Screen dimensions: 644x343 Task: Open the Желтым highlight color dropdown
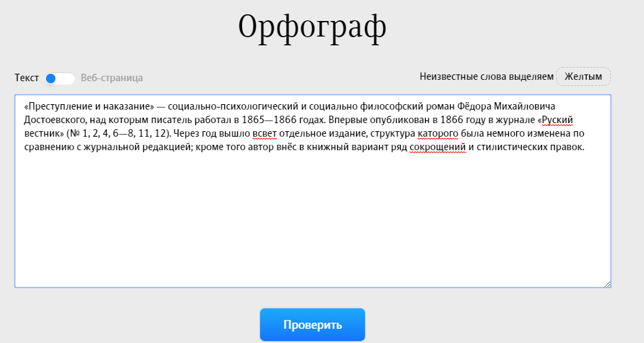[583, 76]
